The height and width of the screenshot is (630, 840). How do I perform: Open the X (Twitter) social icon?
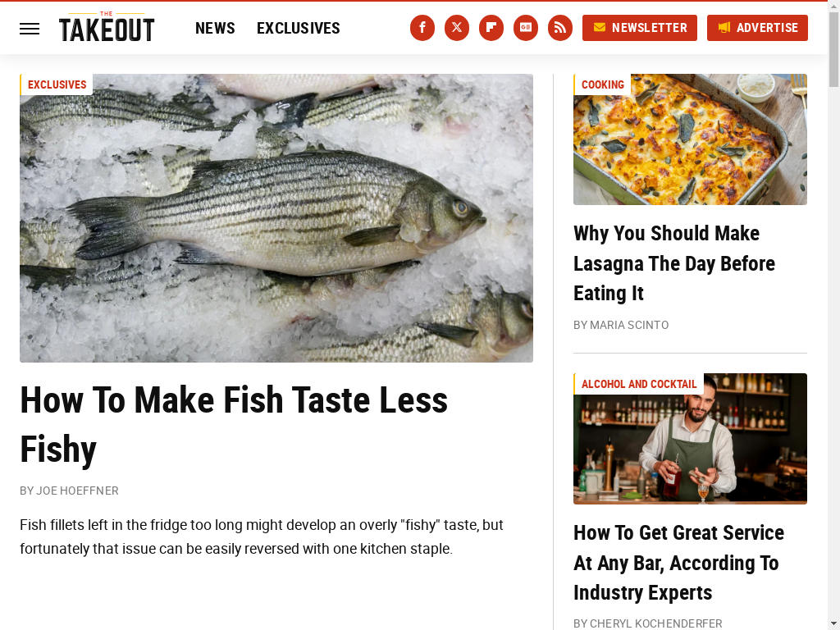pyautogui.click(x=456, y=27)
